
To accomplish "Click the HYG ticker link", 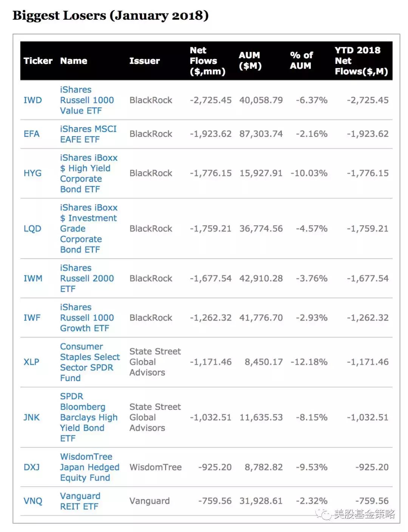I will [x=32, y=173].
